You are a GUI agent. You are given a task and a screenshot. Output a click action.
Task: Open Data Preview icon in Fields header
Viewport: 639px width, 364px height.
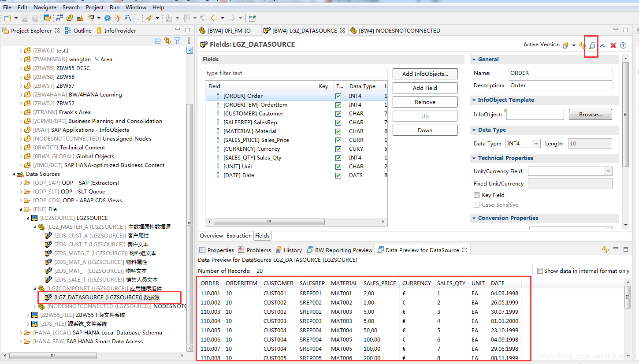592,45
